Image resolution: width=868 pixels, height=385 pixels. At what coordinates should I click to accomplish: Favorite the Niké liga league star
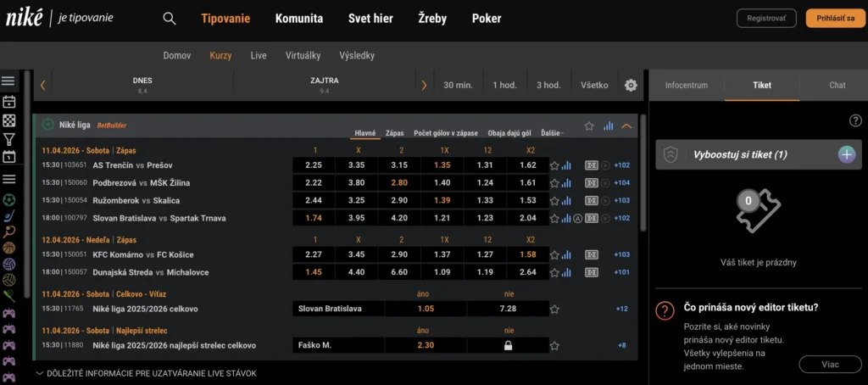pyautogui.click(x=589, y=126)
